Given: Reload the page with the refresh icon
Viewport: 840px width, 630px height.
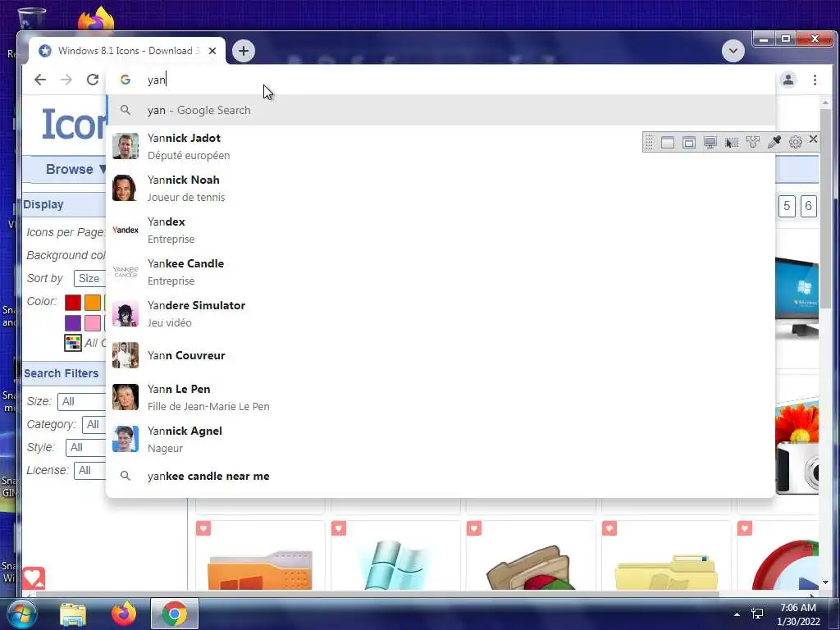Looking at the screenshot, I should click(93, 80).
